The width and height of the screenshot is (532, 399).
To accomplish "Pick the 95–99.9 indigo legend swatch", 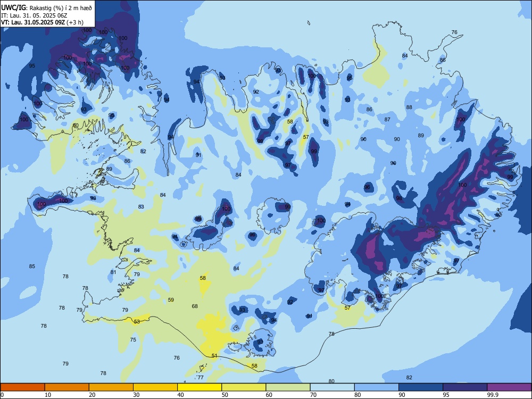I will point(465,387).
